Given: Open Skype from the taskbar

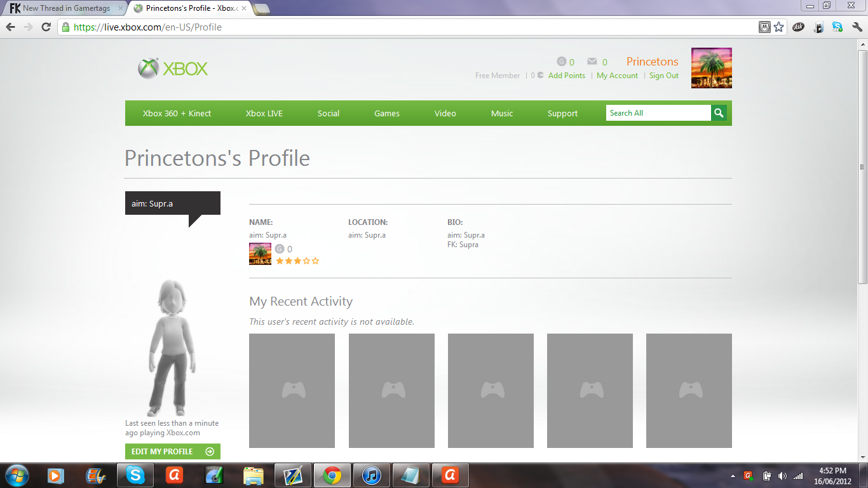Looking at the screenshot, I should click(135, 475).
